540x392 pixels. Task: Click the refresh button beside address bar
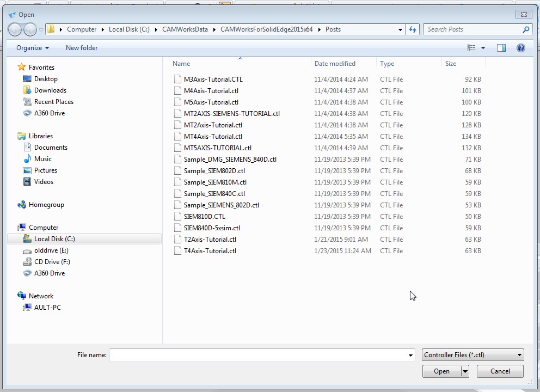(413, 29)
